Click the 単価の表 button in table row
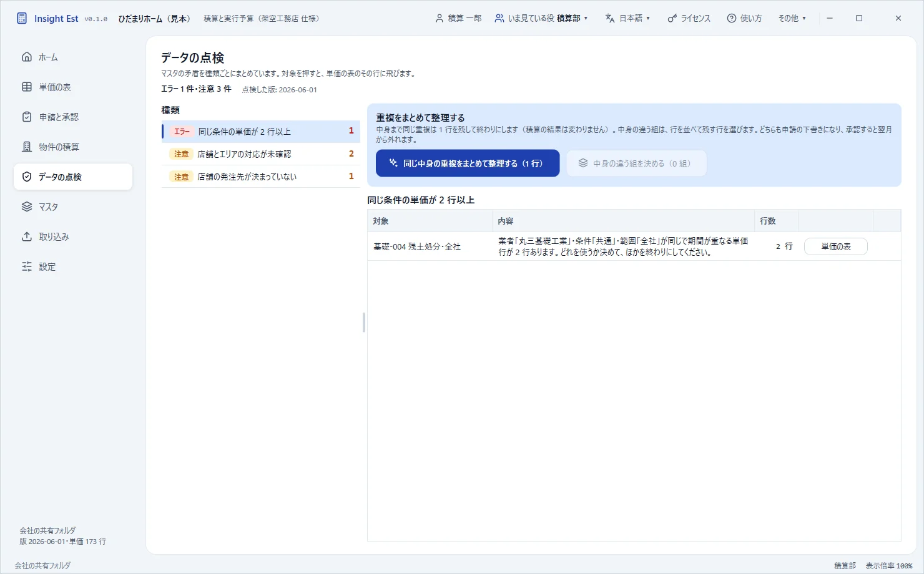The image size is (924, 574). [836, 246]
